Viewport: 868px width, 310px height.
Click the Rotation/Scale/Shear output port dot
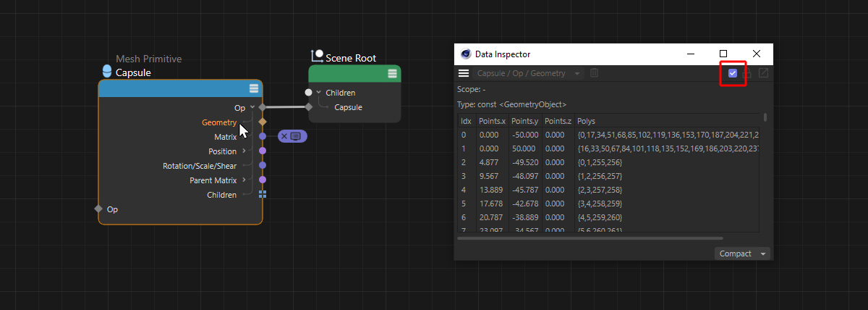tap(263, 165)
